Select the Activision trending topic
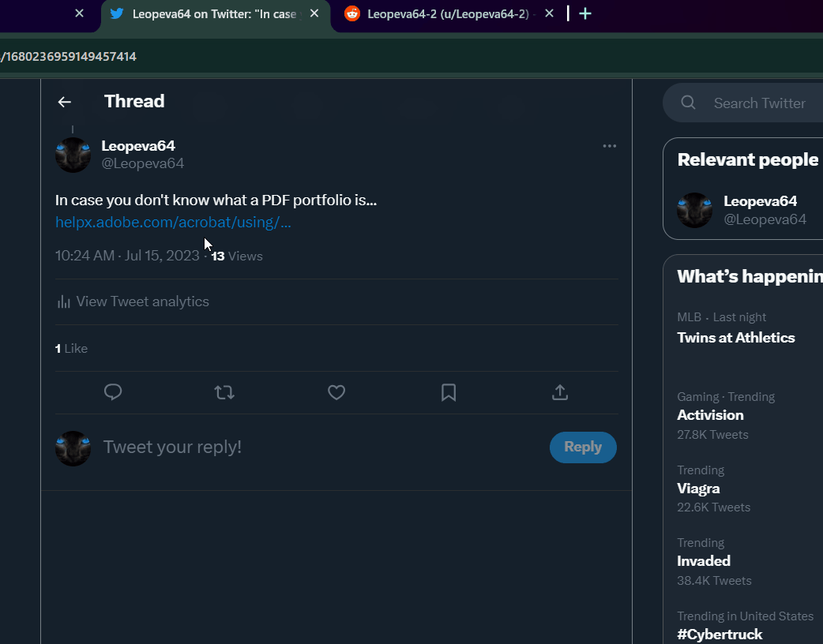The width and height of the screenshot is (823, 644). [x=709, y=414]
